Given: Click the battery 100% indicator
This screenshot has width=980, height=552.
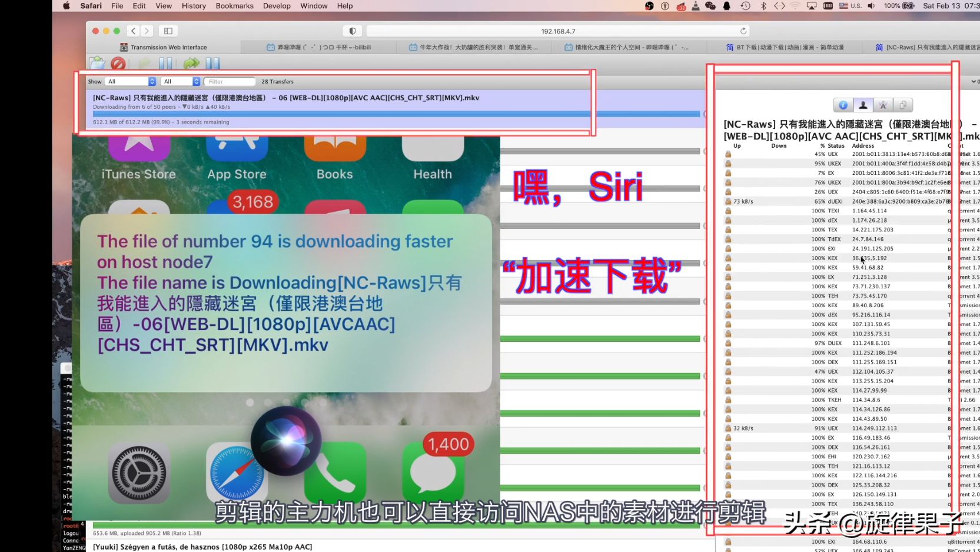Looking at the screenshot, I should [x=899, y=6].
